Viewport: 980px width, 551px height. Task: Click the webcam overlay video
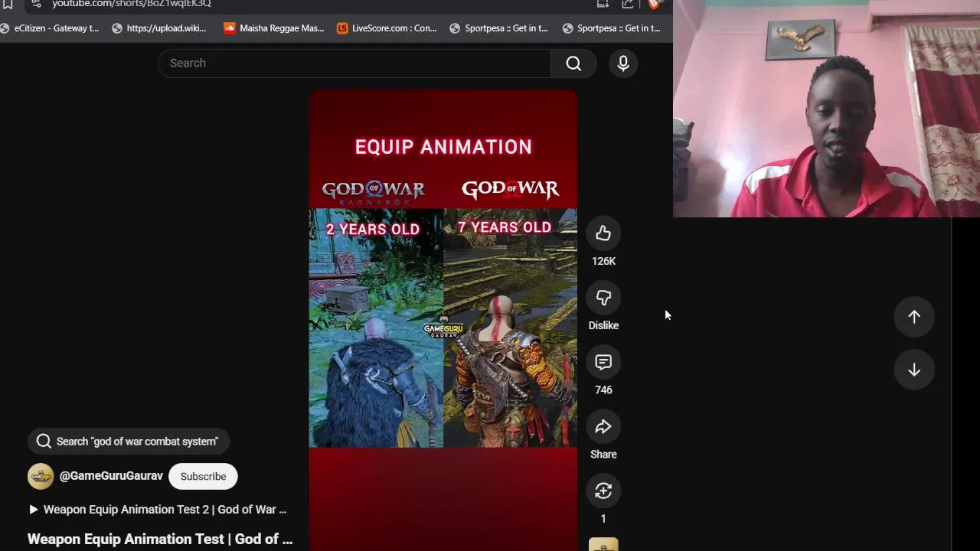[826, 109]
